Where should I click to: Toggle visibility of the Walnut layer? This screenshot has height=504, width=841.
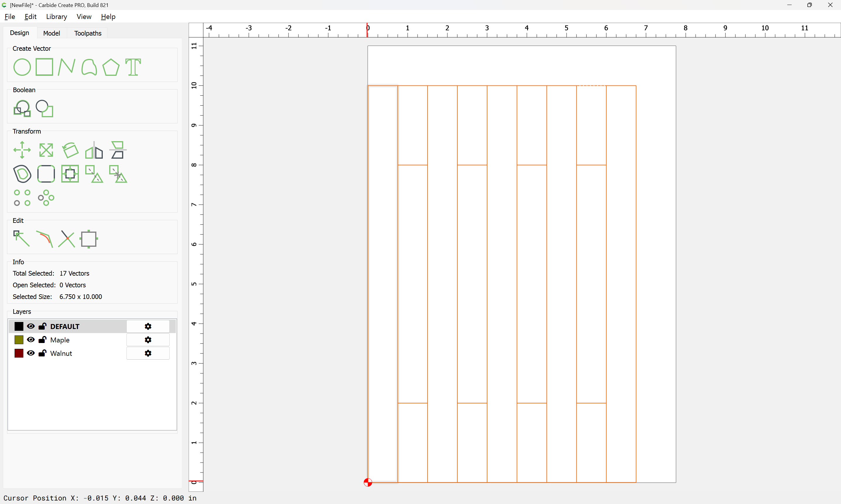pyautogui.click(x=31, y=353)
